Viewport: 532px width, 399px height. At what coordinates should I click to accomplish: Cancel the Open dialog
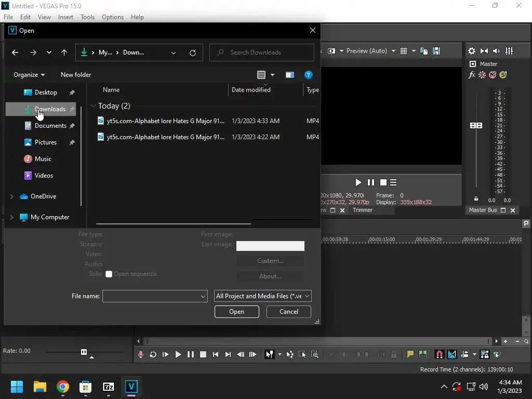289,312
